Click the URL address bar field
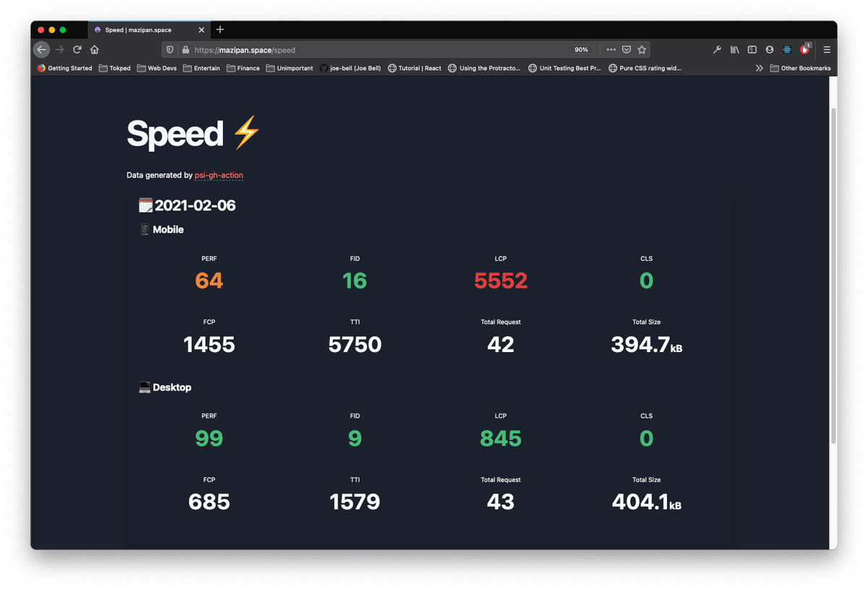This screenshot has height=590, width=868. click(376, 50)
